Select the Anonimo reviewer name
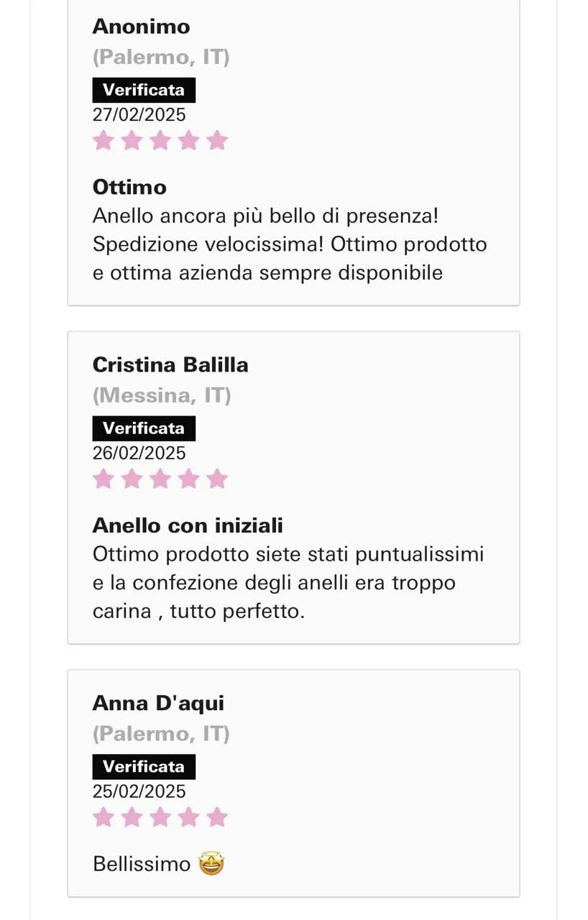 tap(142, 27)
